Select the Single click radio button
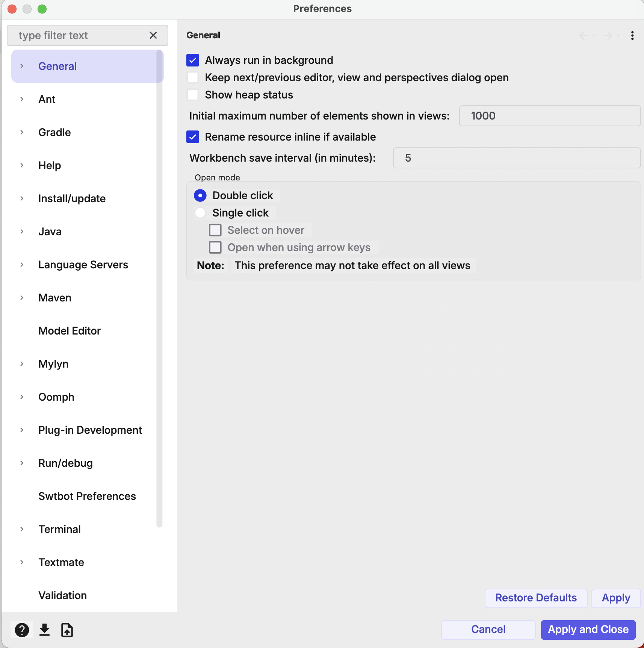Image resolution: width=644 pixels, height=648 pixels. [200, 213]
